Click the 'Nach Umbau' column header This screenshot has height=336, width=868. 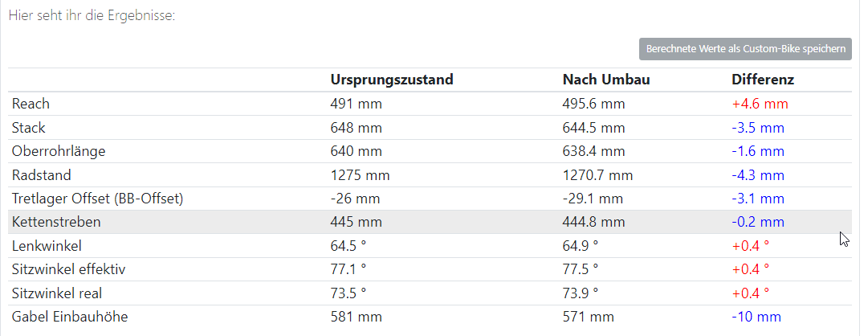click(606, 80)
